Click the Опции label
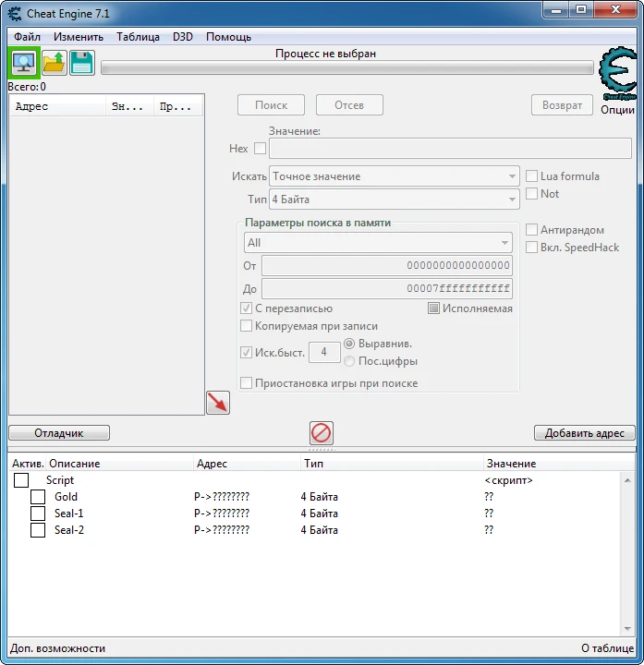644x665 pixels. tap(618, 110)
